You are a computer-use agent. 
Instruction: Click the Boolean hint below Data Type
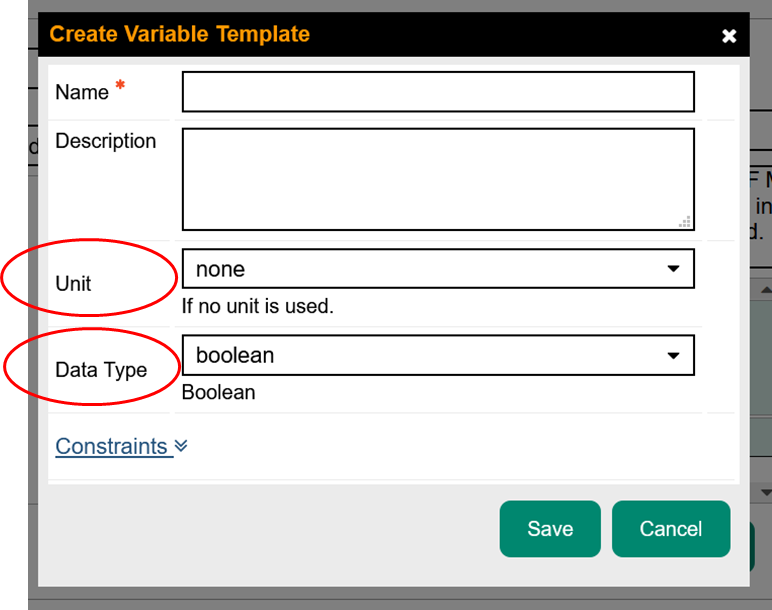pyautogui.click(x=218, y=392)
